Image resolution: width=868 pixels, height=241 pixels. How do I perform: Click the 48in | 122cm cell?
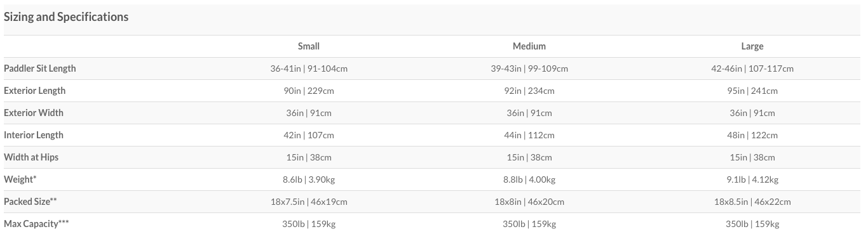click(752, 135)
